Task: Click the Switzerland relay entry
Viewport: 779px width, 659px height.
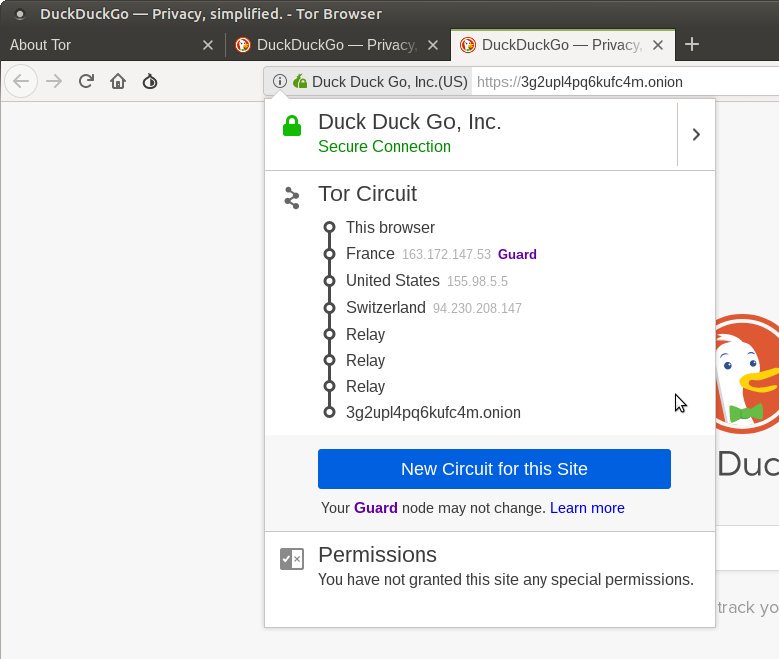Action: tap(386, 308)
